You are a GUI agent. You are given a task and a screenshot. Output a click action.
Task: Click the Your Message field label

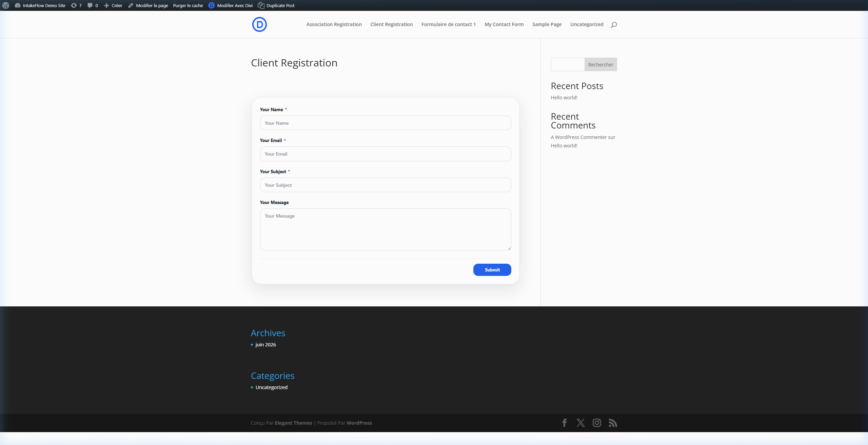274,202
